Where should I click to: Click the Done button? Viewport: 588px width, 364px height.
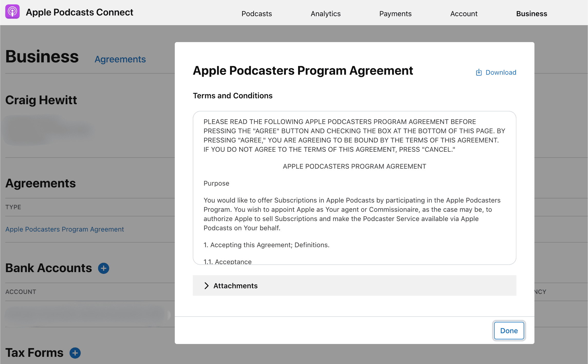[x=509, y=331]
